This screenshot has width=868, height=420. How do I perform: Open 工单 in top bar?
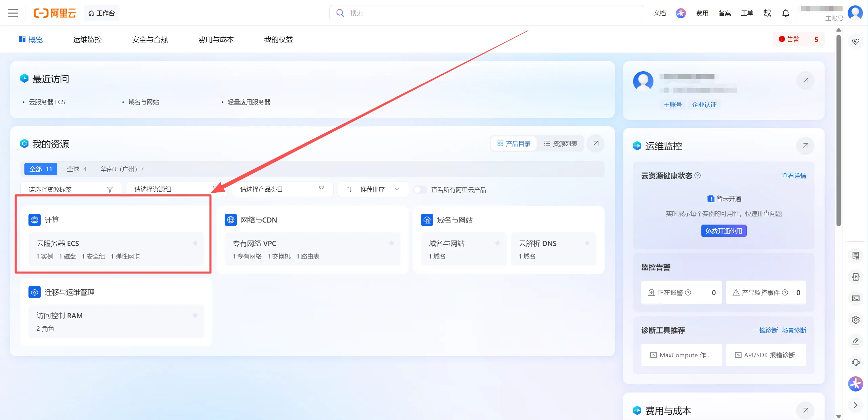click(x=747, y=13)
